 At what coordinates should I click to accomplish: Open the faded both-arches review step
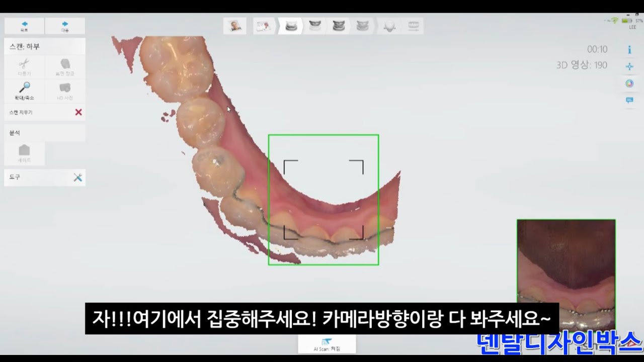tap(362, 26)
